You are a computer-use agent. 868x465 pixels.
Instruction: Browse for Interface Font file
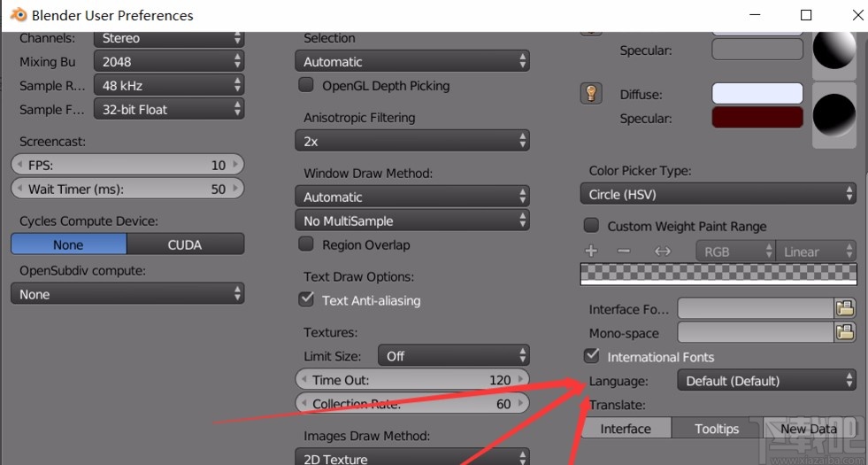tap(845, 308)
